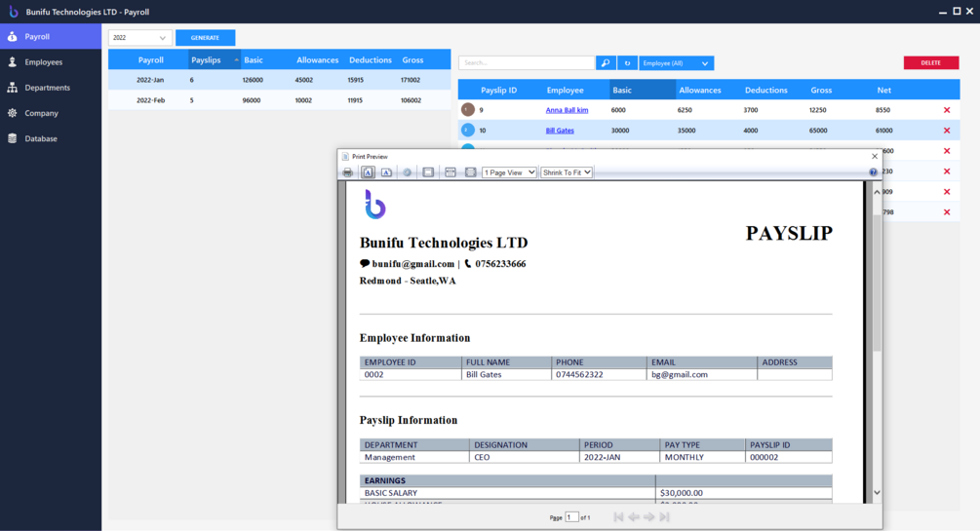Sort payslips by Employee column header
The image size is (980, 531).
pos(565,90)
